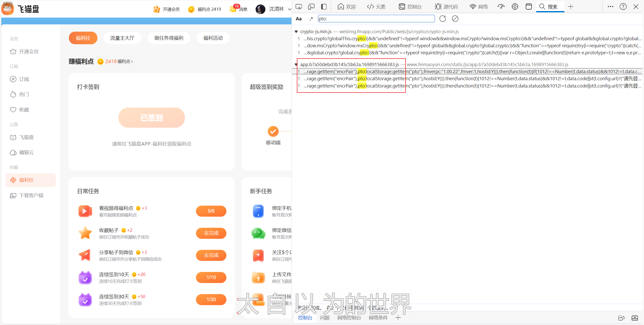
Task: Click the refresh search icon
Action: 442,19
